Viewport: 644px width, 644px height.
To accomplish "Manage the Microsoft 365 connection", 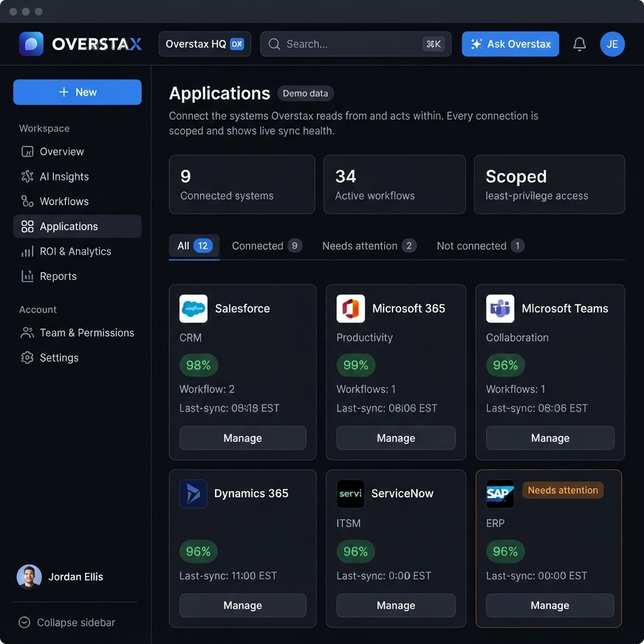I will pyautogui.click(x=396, y=438).
